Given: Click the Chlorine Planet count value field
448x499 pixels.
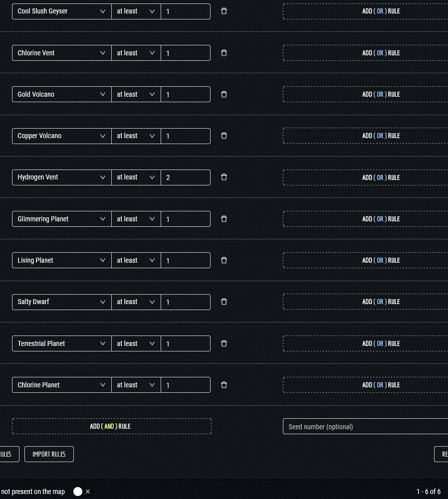Looking at the screenshot, I should coord(185,385).
